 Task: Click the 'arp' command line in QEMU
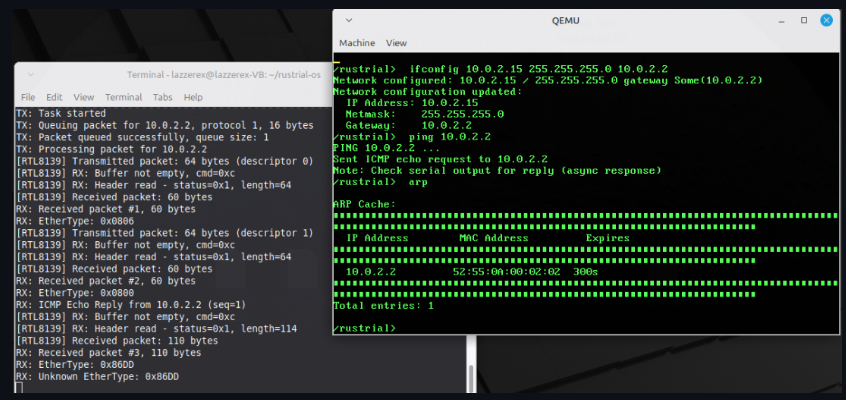tap(380, 182)
